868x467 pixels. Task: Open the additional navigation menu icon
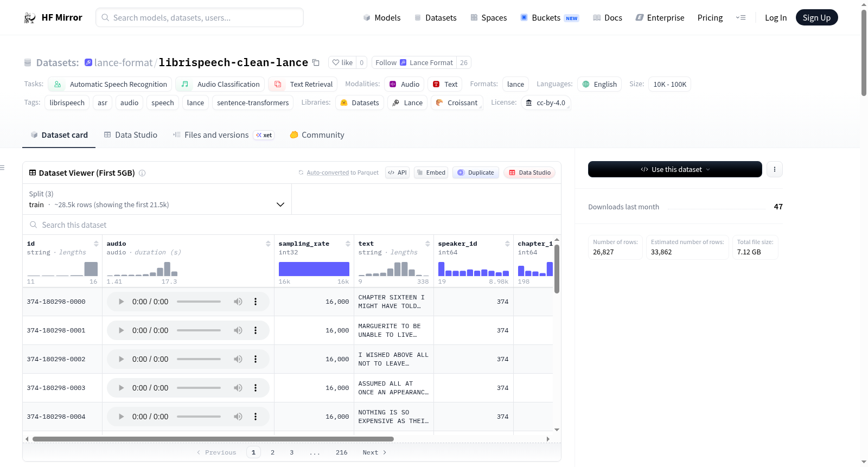741,18
